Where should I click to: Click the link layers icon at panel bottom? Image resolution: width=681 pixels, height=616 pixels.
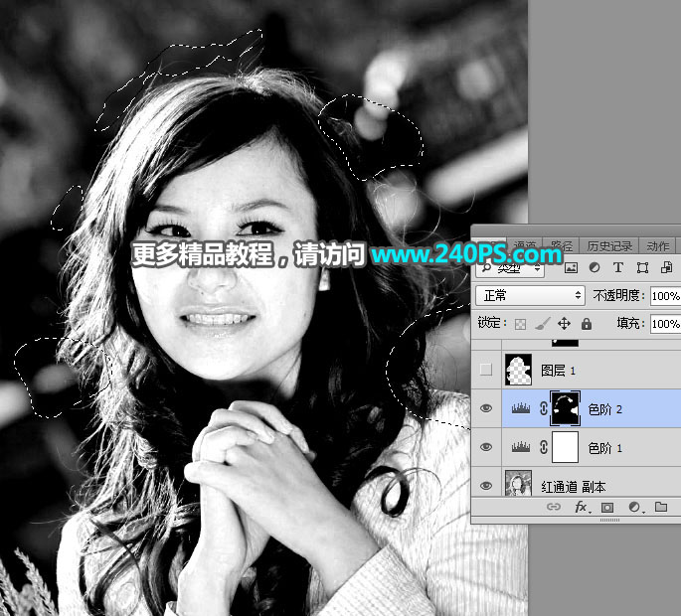pyautogui.click(x=554, y=507)
